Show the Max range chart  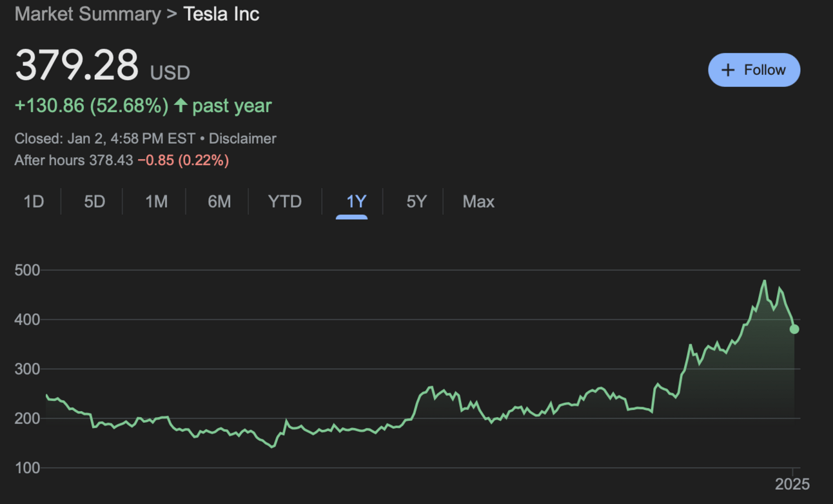point(478,202)
